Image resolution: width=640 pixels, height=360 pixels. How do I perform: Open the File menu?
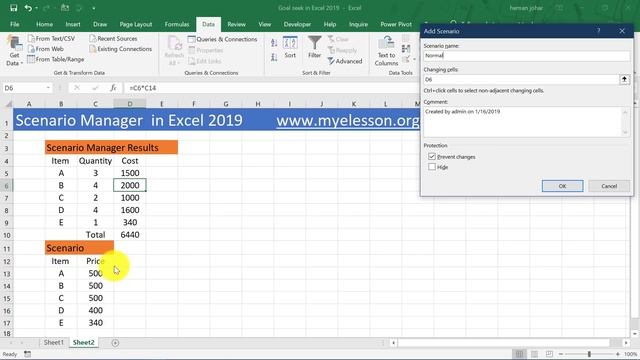point(15,24)
